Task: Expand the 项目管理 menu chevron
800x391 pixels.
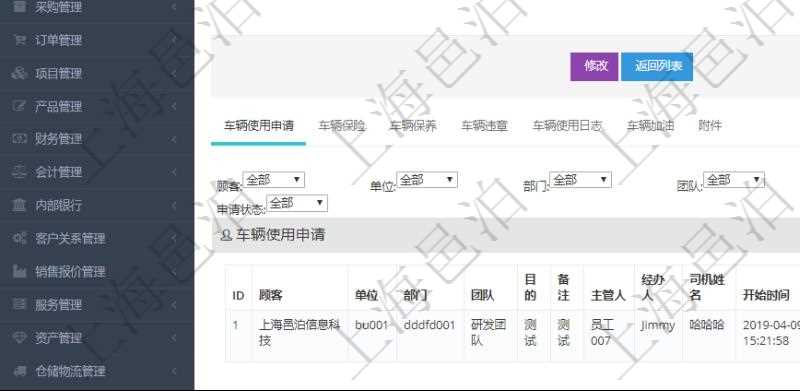Action: point(174,74)
